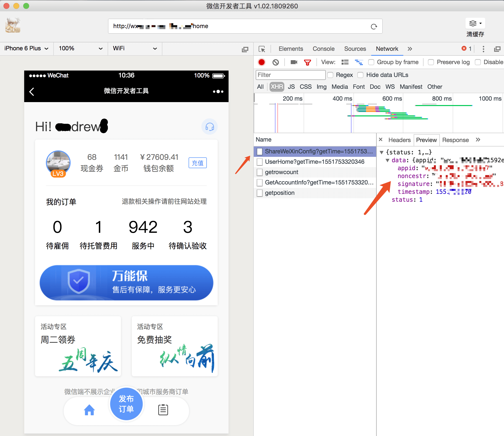Stop recording the network log
Image resolution: width=504 pixels, height=436 pixels.
262,62
